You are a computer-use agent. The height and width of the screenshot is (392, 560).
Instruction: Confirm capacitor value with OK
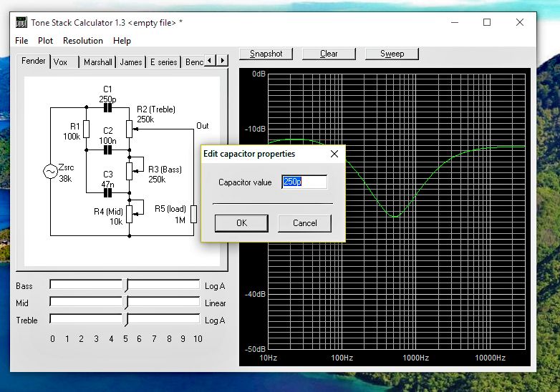[241, 223]
